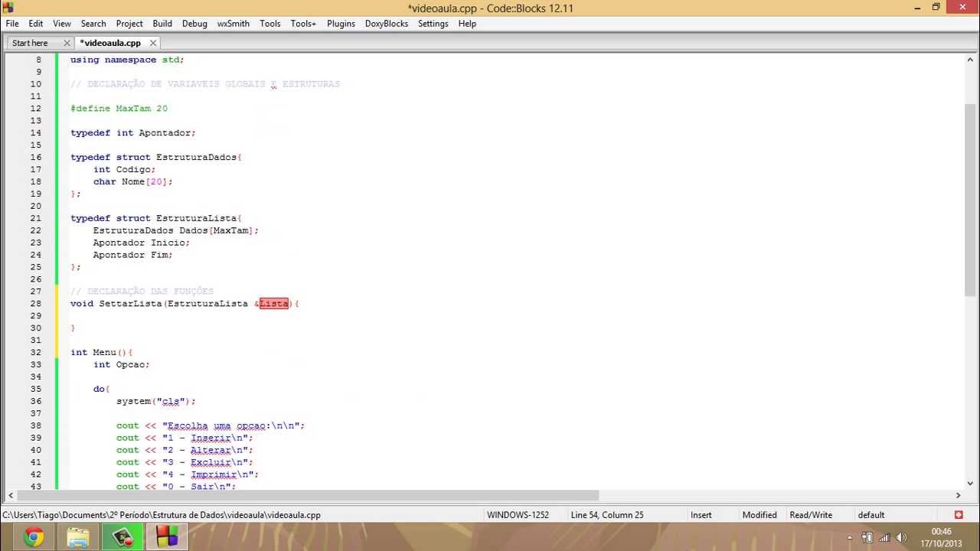Click the Apontador Inicio member line
Screen dimensions: 980x551
pos(142,243)
